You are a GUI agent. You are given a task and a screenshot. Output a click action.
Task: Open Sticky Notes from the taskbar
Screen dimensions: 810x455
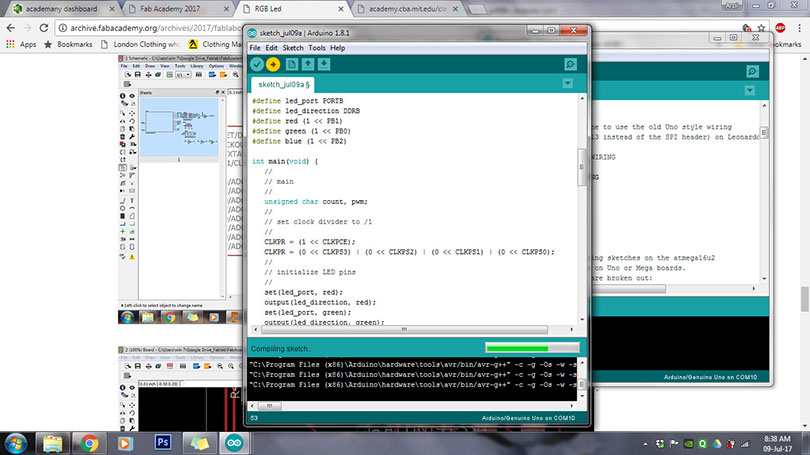pyautogui.click(x=199, y=443)
